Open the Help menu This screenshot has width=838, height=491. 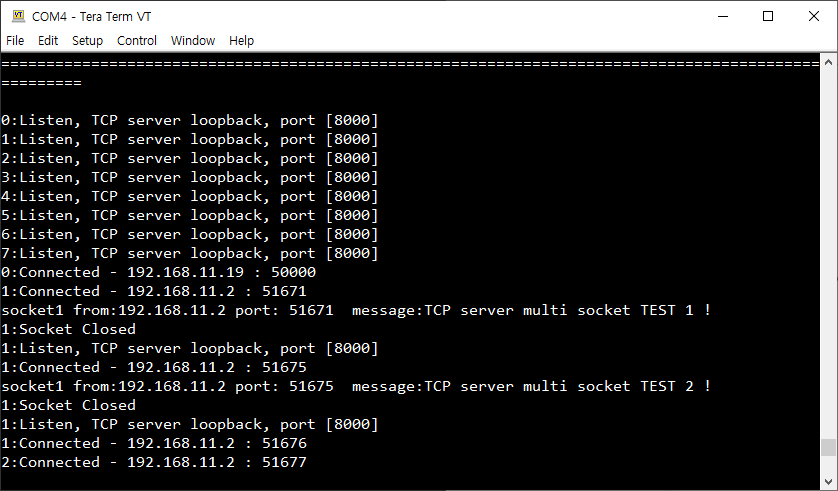241,41
